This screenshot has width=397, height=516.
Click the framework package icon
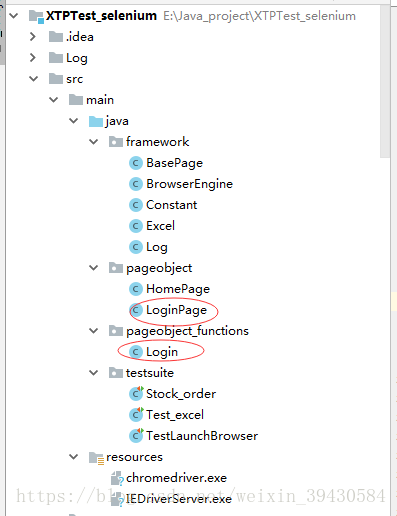[x=116, y=142]
